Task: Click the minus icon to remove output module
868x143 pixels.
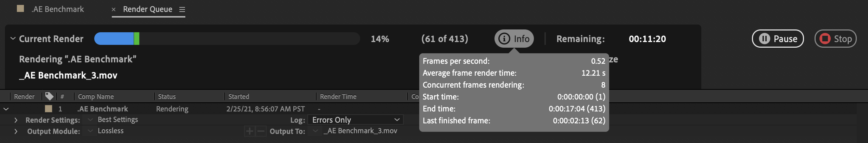Action: pos(261,131)
